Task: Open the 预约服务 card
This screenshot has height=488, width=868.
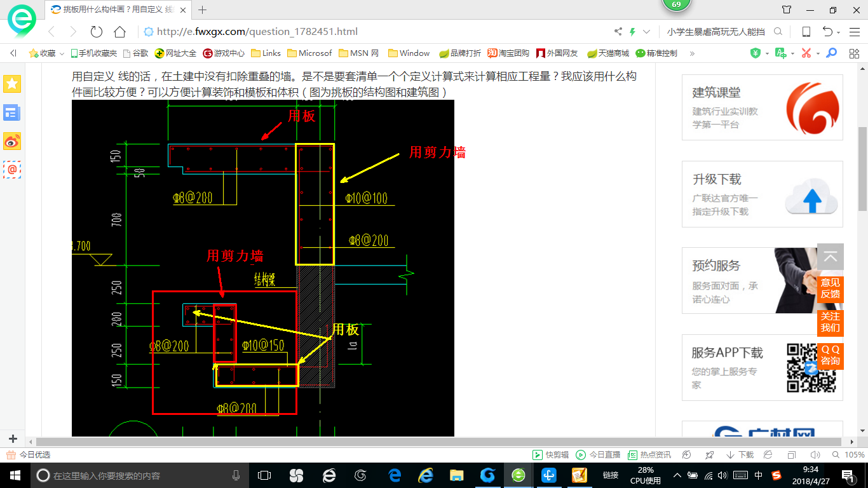Action: click(763, 280)
